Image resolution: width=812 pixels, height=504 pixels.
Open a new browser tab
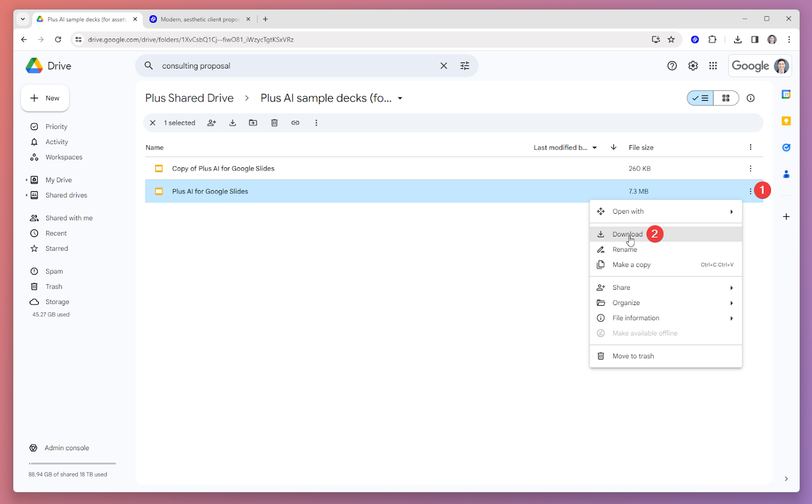point(265,19)
